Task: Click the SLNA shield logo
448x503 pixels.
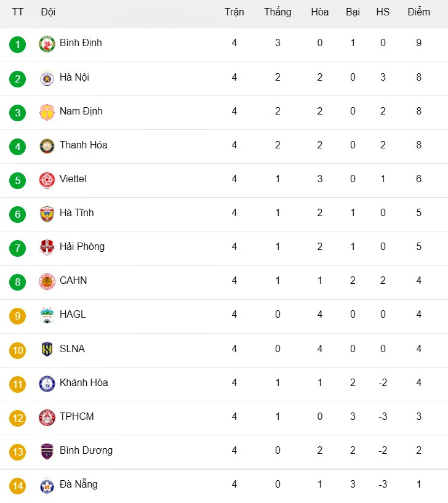Action: coord(47,349)
